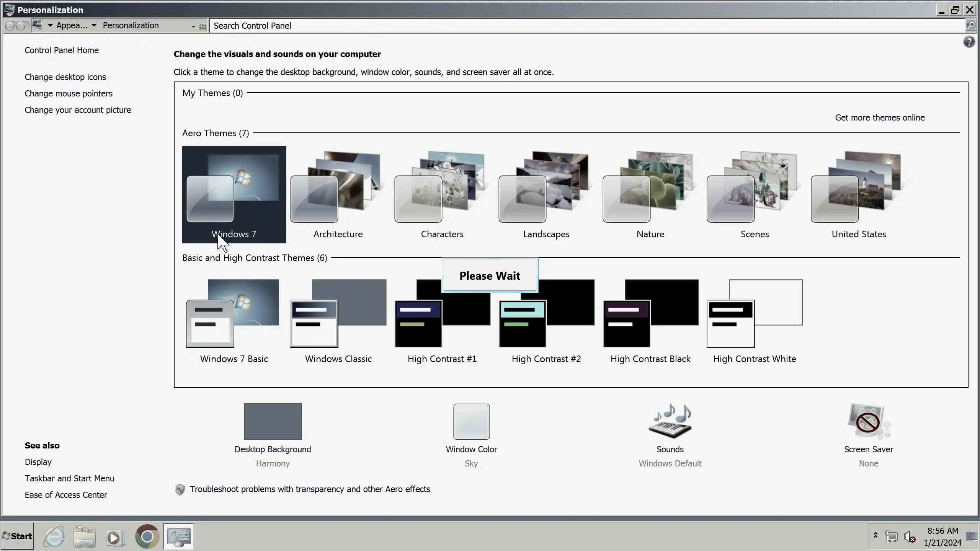The width and height of the screenshot is (980, 551).
Task: Open the Window Color Sky swatch
Action: [x=471, y=421]
